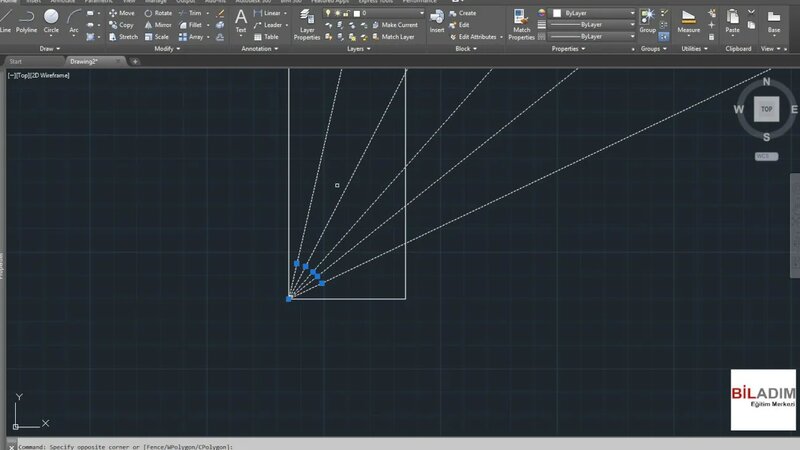Expand the Utilities panel
Screen dimensions: 800x450
[694, 49]
